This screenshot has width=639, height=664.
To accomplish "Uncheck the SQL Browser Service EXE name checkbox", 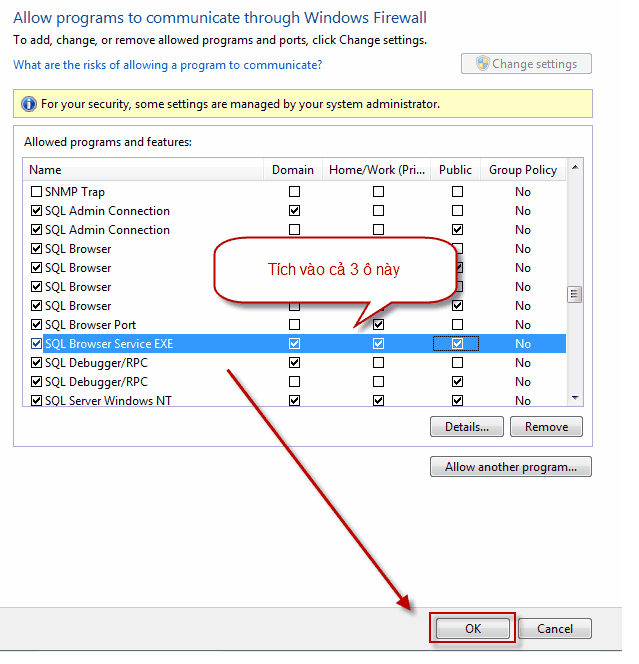I will [x=36, y=343].
